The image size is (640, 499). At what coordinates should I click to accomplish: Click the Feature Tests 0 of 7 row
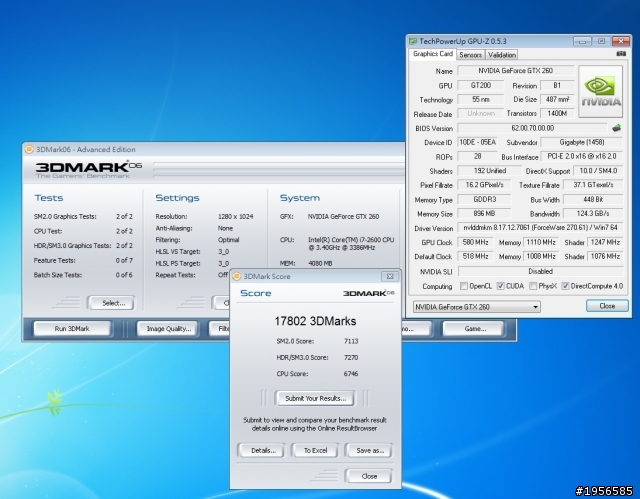click(83, 260)
